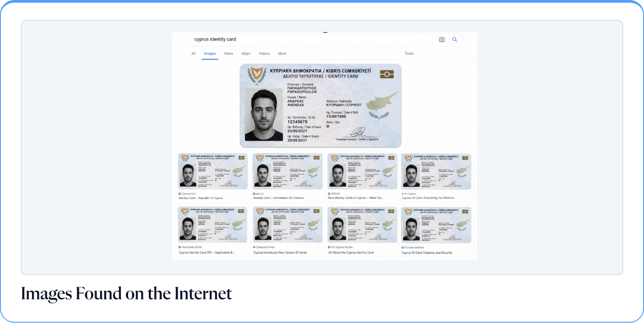Open the KNEWS result thumbnail
644x323 pixels.
pos(363,171)
